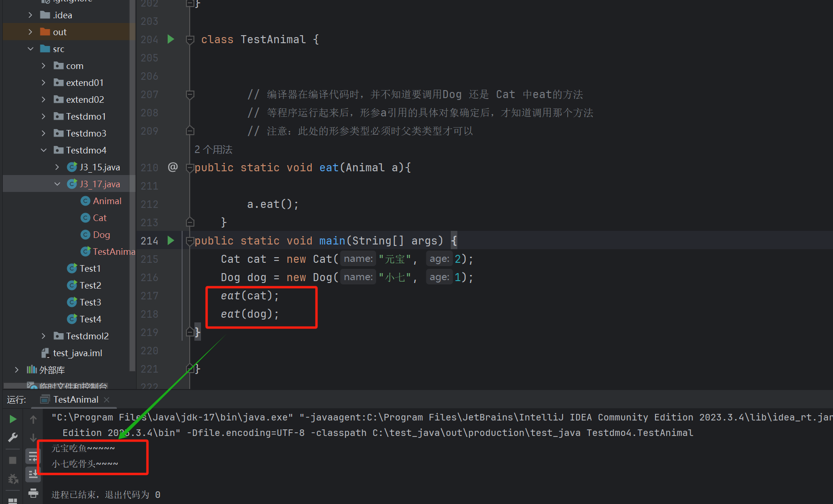The image size is (833, 504).
Task: Click run gutter icon beside main method
Action: tap(171, 241)
